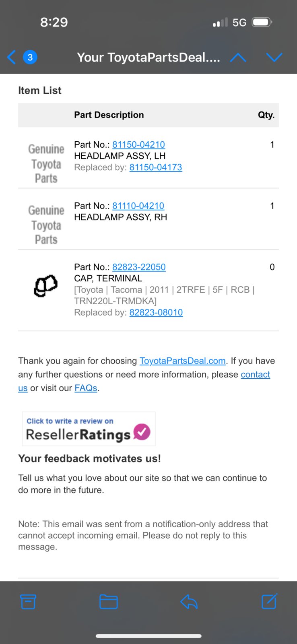The height and width of the screenshot is (644, 297).
Task: Open part number 81110-04210 link
Action: tap(138, 206)
